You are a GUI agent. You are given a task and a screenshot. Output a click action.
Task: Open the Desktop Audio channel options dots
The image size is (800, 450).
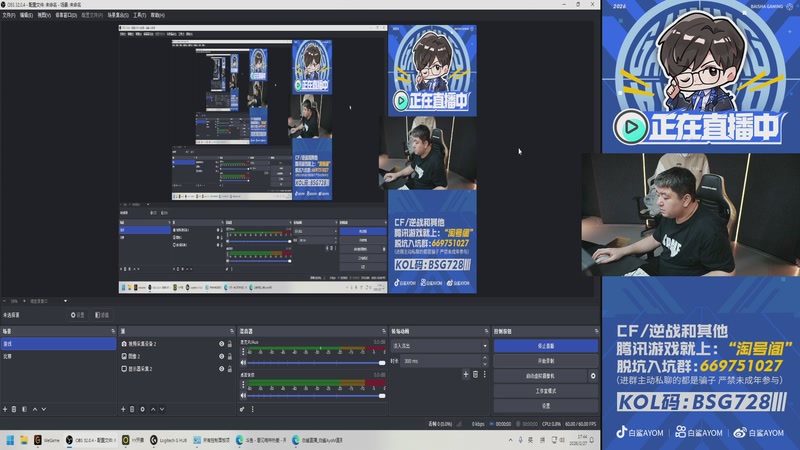[x=243, y=384]
